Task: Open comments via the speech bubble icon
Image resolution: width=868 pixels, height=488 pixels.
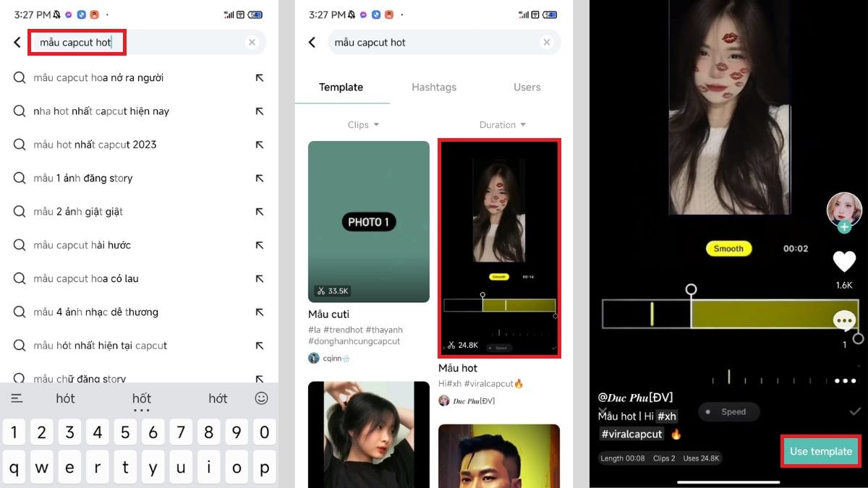Action: tap(844, 319)
